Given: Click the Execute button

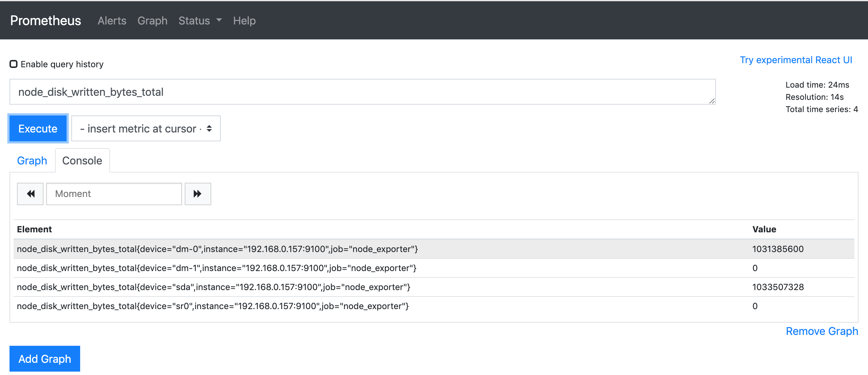Looking at the screenshot, I should (38, 128).
